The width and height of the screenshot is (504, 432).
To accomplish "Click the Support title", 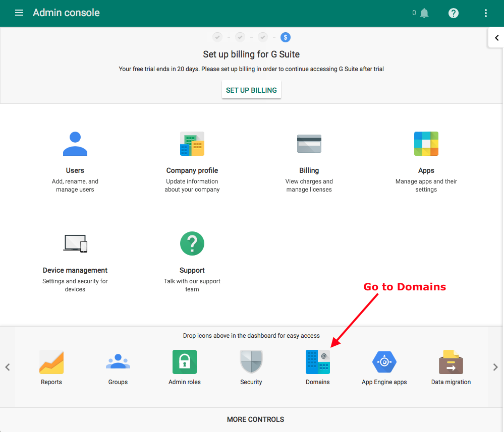I will [192, 271].
